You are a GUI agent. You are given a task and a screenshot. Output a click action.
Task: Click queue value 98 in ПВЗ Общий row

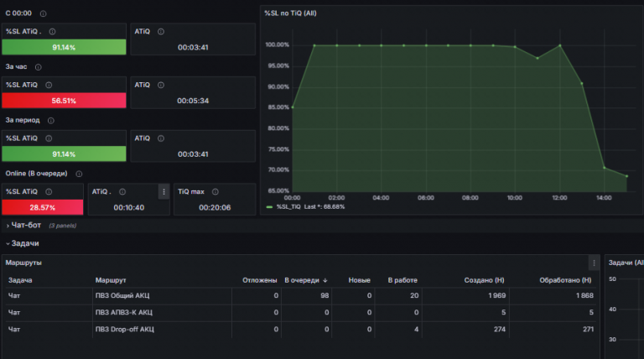[325, 295]
